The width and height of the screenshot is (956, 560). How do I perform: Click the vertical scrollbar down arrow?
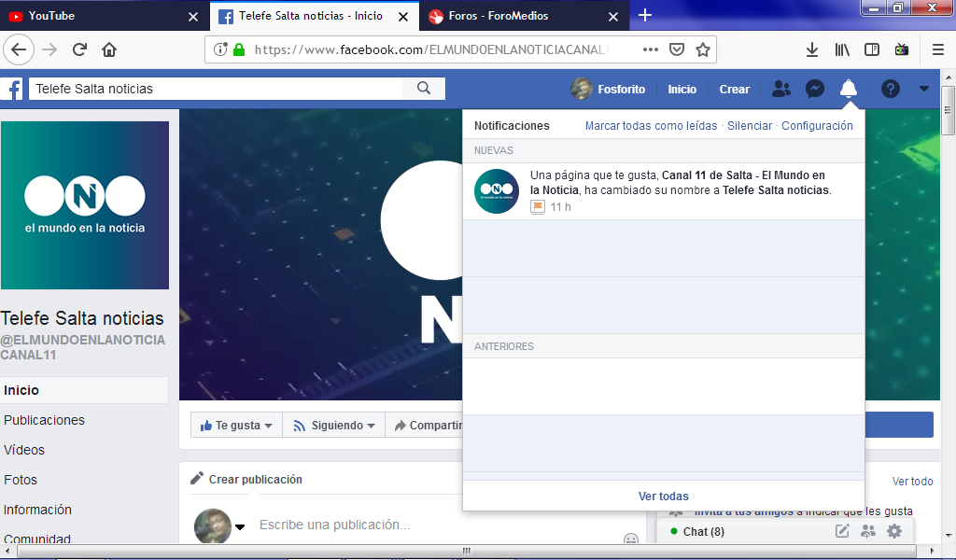click(948, 535)
